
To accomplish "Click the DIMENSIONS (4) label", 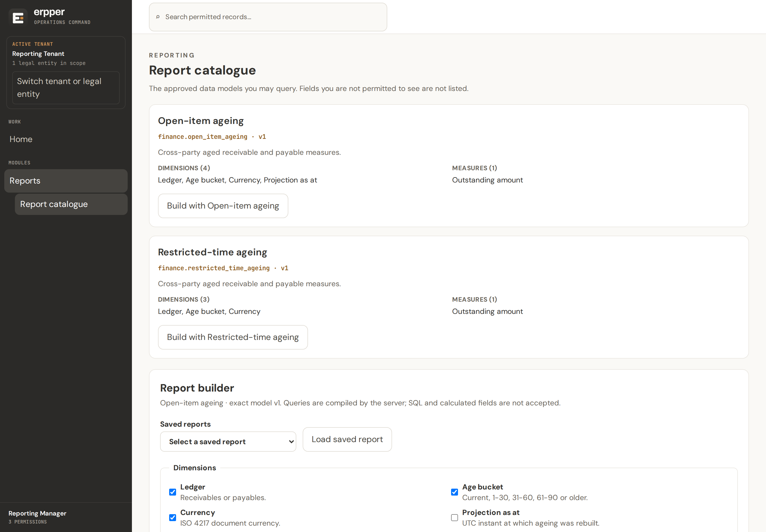I will pos(184,168).
